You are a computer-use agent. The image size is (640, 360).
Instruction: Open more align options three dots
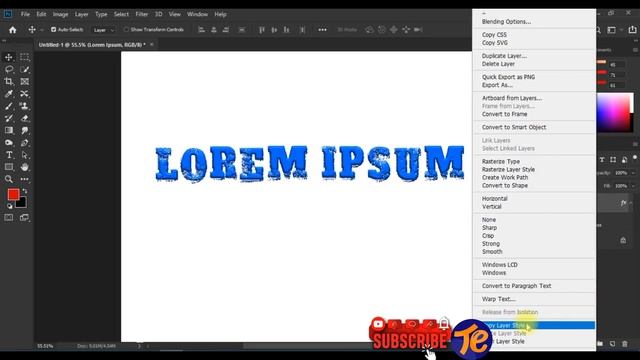322,30
